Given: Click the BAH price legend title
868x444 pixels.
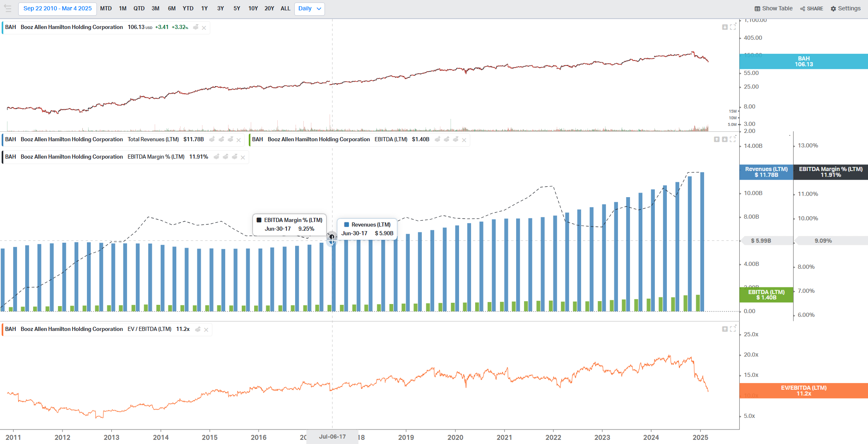Looking at the screenshot, I should pos(72,27).
